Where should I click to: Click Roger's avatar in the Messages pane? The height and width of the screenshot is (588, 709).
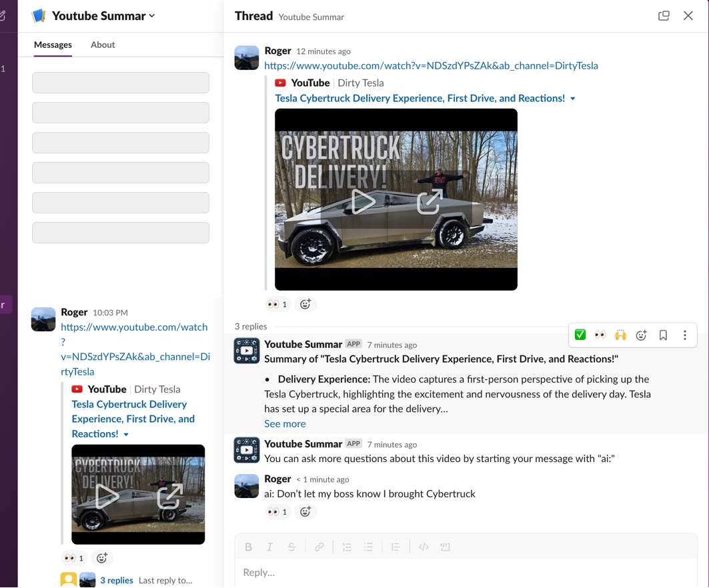coord(43,319)
